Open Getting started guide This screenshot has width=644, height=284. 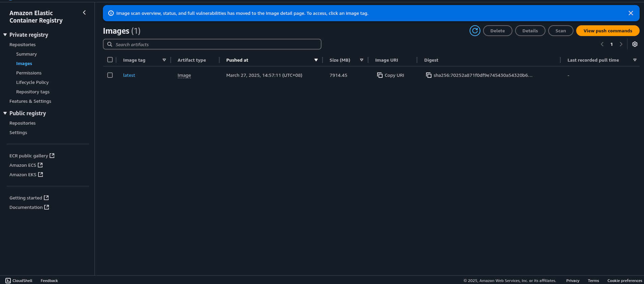click(29, 198)
